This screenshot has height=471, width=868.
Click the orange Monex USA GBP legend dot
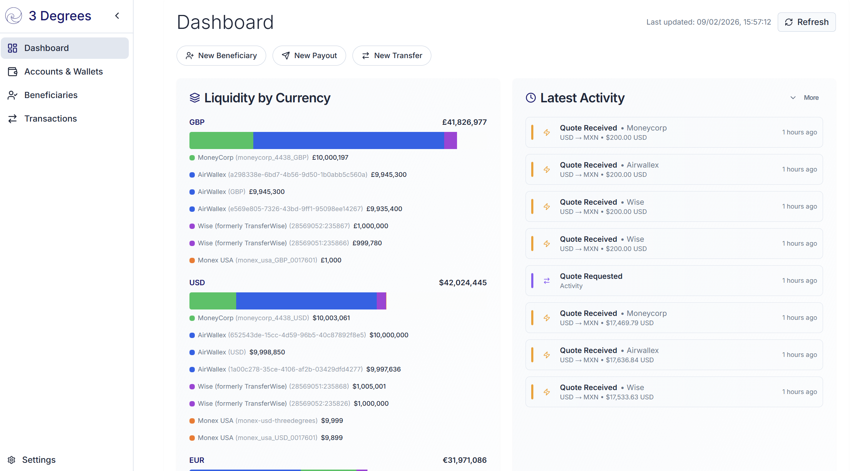pos(192,260)
